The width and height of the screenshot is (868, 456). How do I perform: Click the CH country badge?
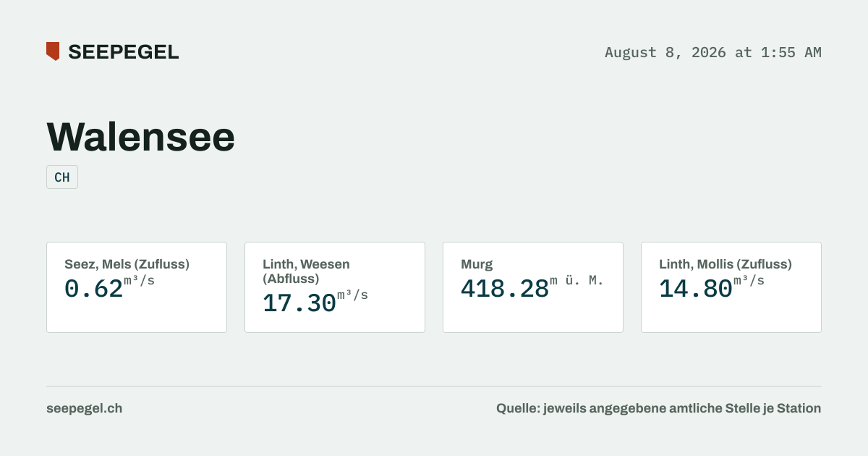pos(62,177)
